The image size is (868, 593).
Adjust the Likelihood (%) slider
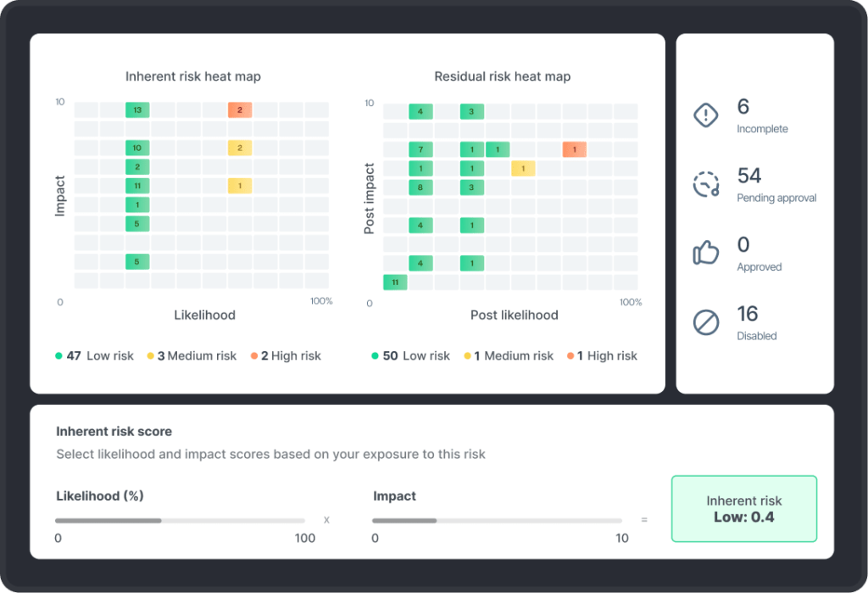(x=160, y=521)
